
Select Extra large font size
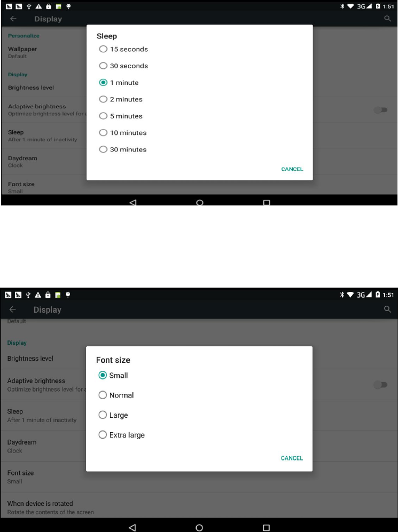coord(122,435)
